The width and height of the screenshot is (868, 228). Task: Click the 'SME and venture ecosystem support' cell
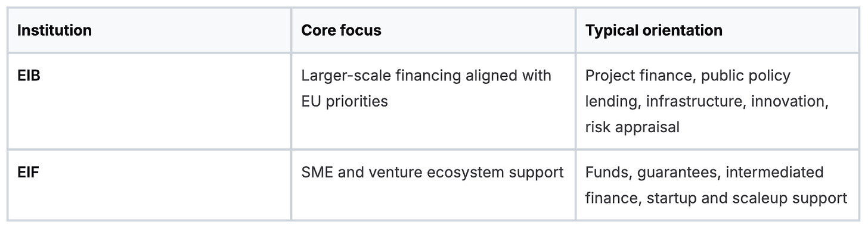432,173
